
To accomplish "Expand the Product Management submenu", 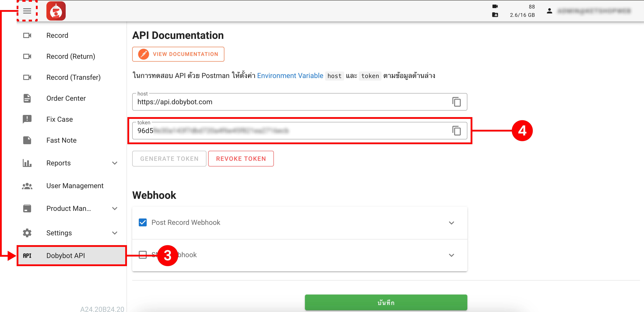I will tap(115, 209).
